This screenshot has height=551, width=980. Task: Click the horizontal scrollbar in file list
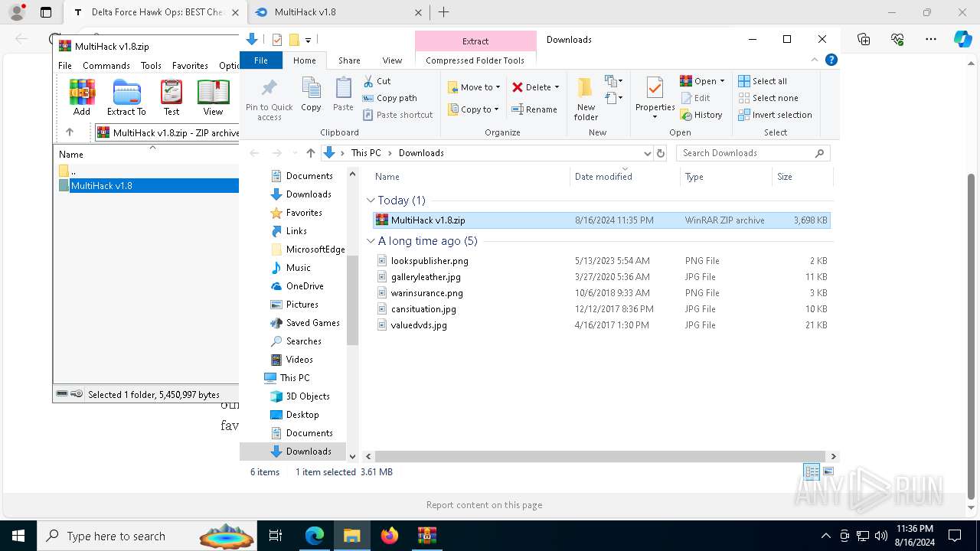coord(600,456)
